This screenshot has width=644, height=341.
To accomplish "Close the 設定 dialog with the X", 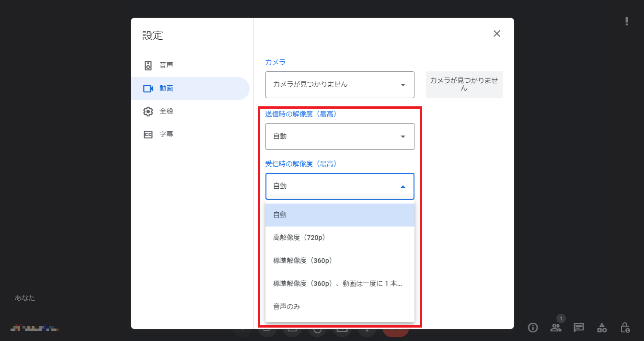I will [x=497, y=34].
